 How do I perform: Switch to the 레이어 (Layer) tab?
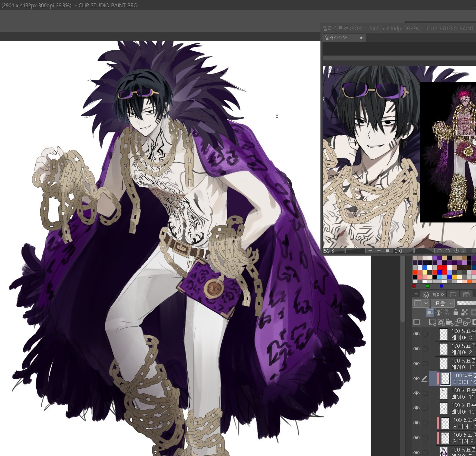[434, 294]
